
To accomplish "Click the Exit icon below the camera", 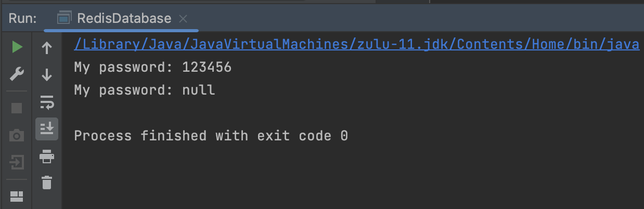I will pos(17,163).
